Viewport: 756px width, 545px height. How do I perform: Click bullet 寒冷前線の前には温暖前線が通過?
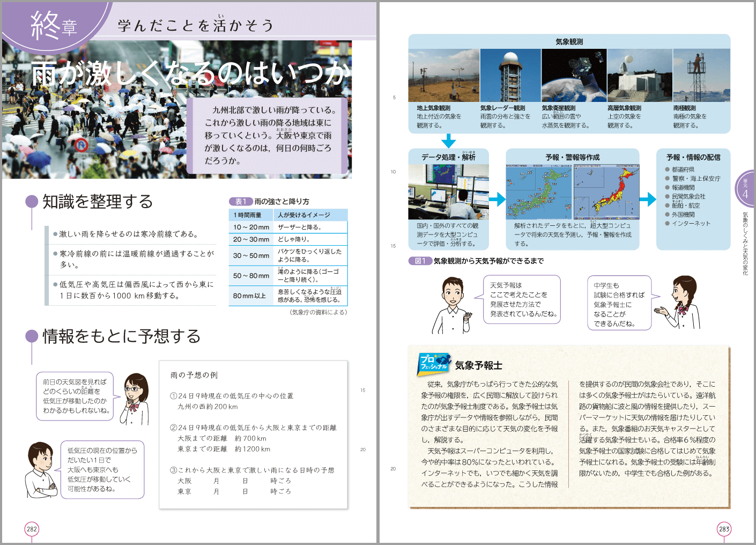[134, 259]
